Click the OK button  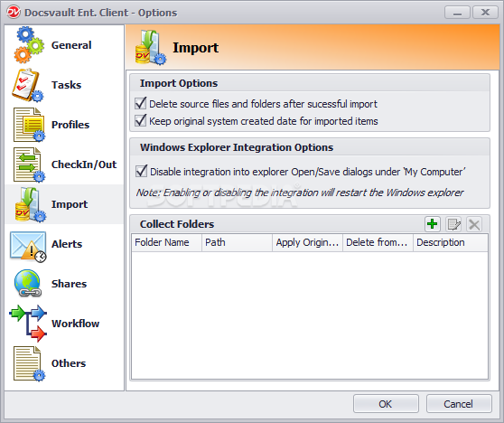pyautogui.click(x=386, y=404)
